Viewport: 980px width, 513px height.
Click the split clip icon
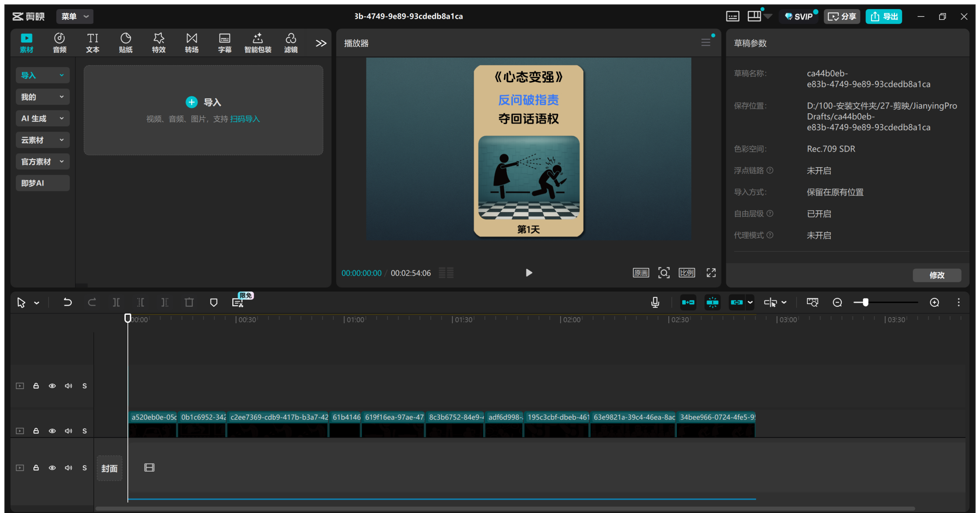116,303
